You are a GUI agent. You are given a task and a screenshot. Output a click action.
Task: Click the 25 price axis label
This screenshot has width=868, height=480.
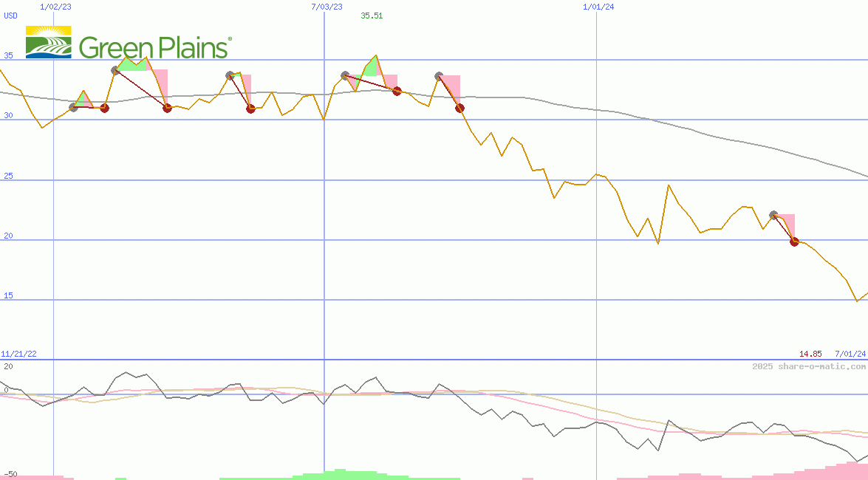pos(8,176)
